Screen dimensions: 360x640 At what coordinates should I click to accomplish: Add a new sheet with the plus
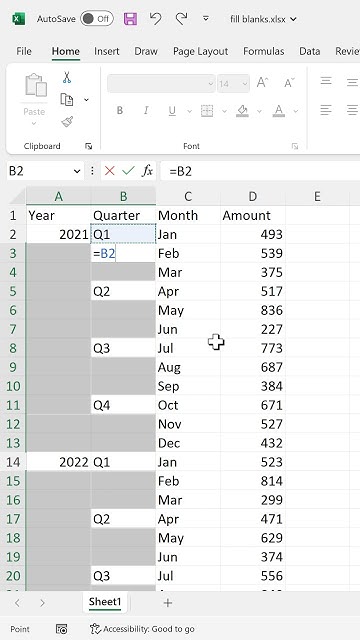167,603
